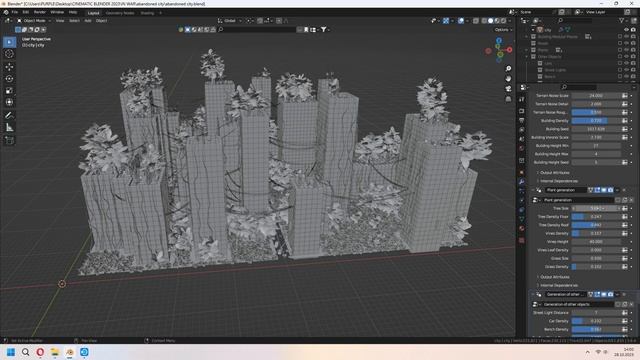
Task: Toggle Other Objects collection exclude checkbox
Action: [620, 56]
